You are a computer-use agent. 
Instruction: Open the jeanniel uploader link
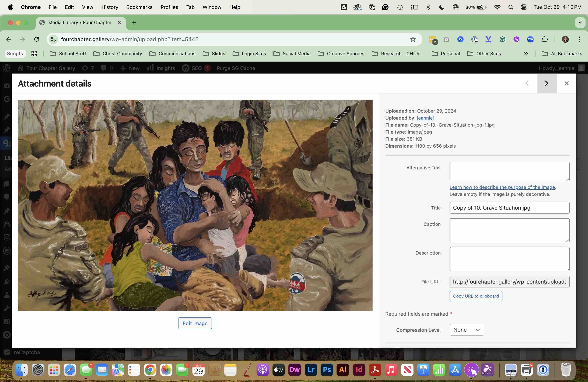tap(425, 118)
